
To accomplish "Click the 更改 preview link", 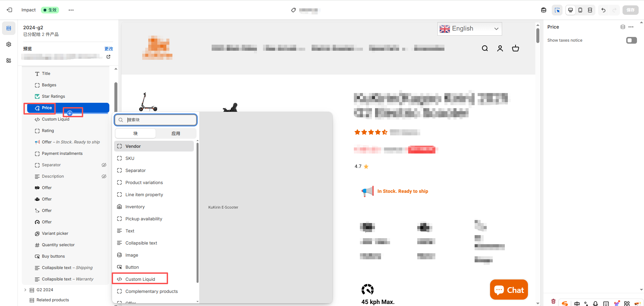I will (109, 49).
